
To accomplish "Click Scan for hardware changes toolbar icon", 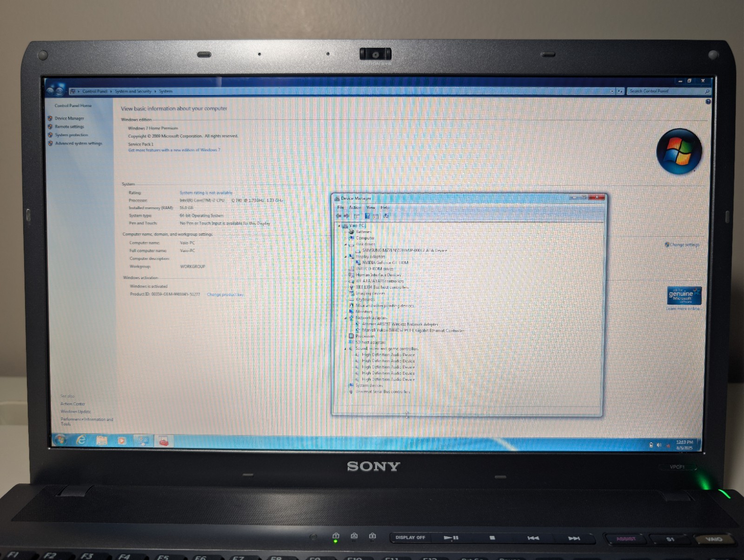I will point(385,216).
